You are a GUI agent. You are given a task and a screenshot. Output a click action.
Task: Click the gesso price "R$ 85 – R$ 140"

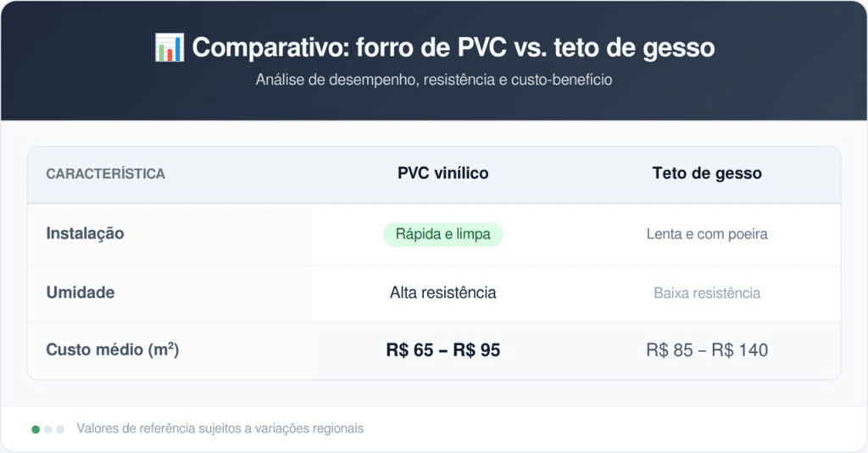point(707,350)
